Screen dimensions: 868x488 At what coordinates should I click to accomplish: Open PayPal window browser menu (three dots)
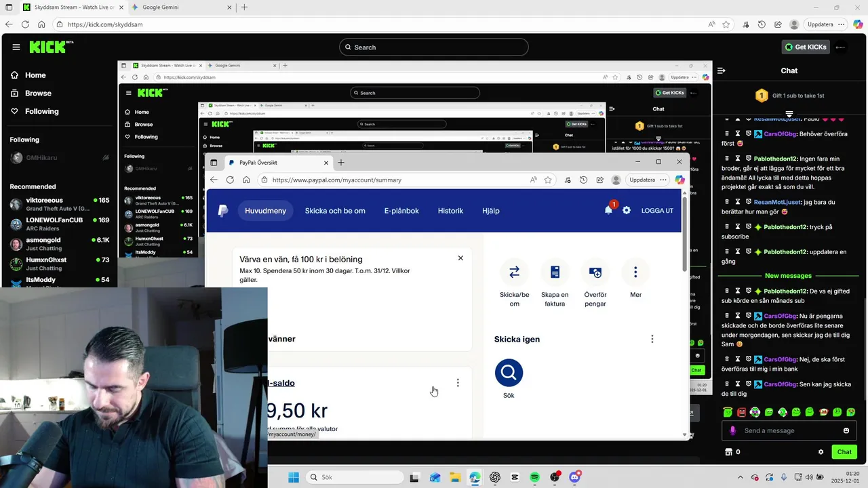(x=663, y=180)
